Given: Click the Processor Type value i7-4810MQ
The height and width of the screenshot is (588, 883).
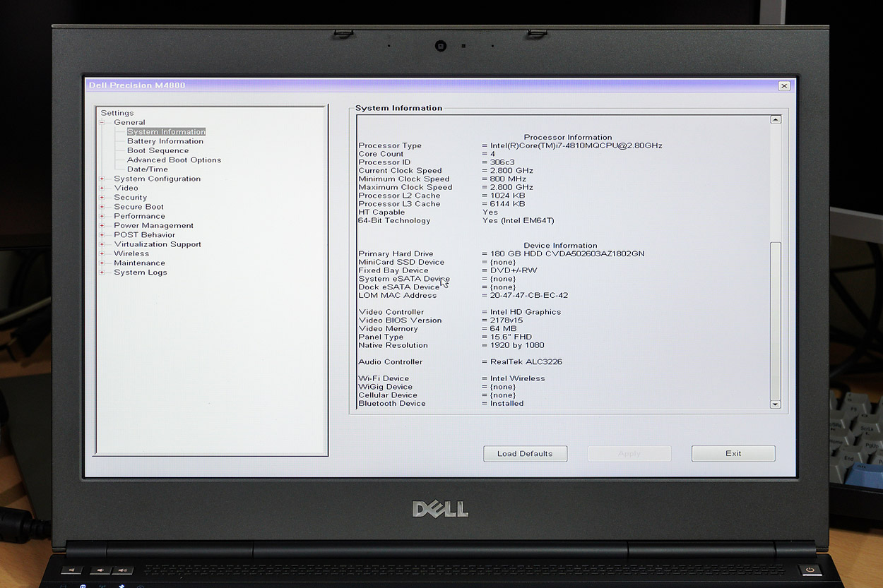Looking at the screenshot, I should (576, 146).
